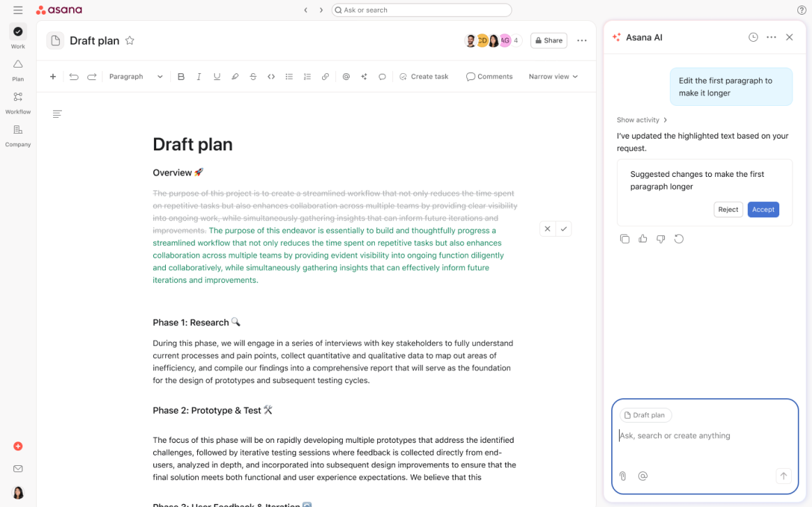
Task: Open the Comments panel
Action: click(489, 77)
